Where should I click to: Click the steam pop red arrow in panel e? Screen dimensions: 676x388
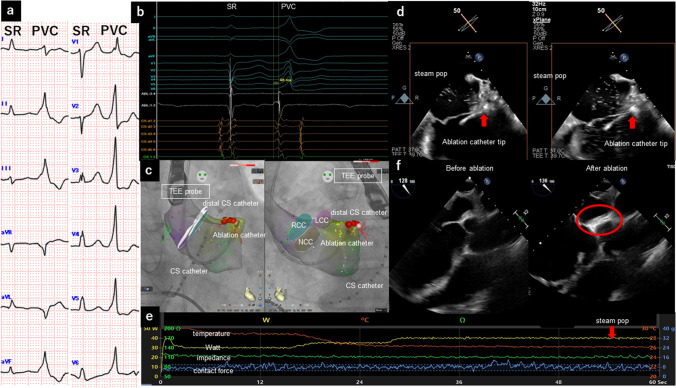point(611,332)
